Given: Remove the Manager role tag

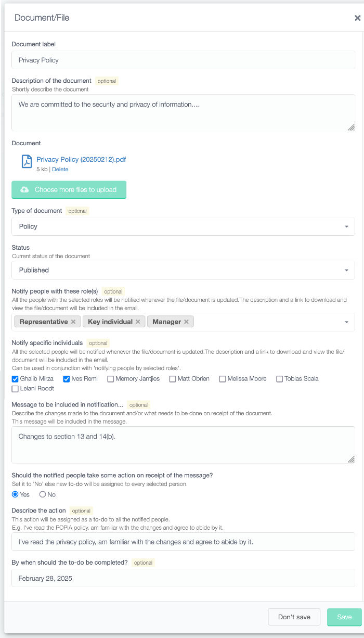Looking at the screenshot, I should point(186,322).
